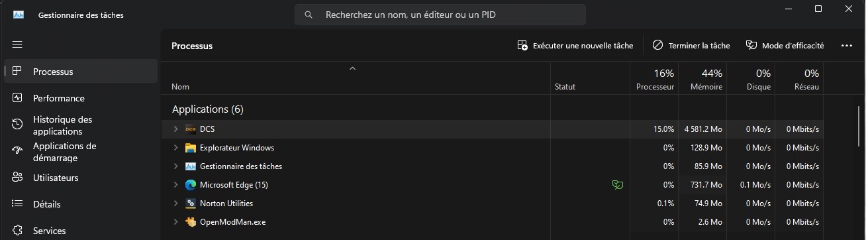Screen dimensions: 868x240
Task: Expand Gestionnaire des tâches process
Action: pos(175,166)
